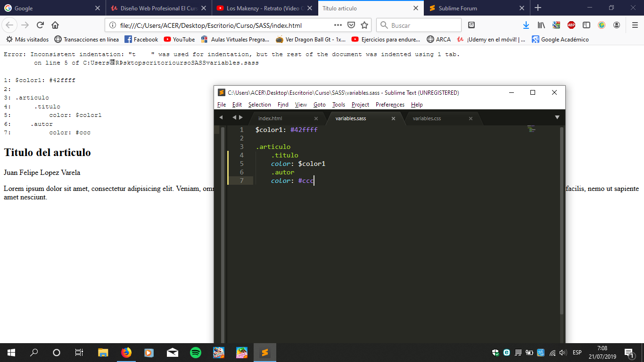This screenshot has width=644, height=362.
Task: Click the Sublime Text minimap preview
Action: pos(531,129)
